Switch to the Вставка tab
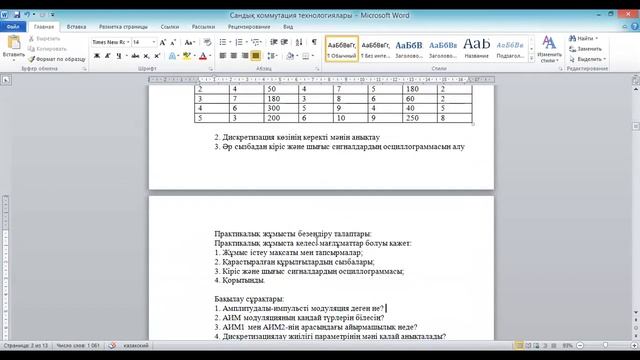 point(76,27)
